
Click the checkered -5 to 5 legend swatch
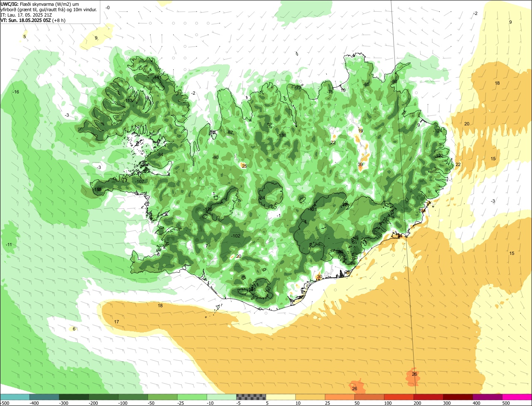251,397
